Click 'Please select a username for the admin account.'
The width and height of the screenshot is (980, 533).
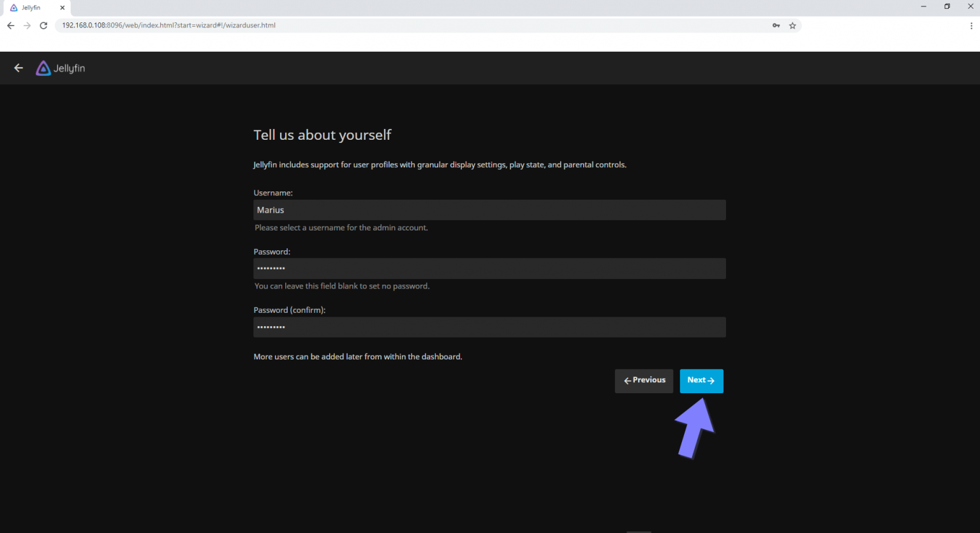(341, 228)
